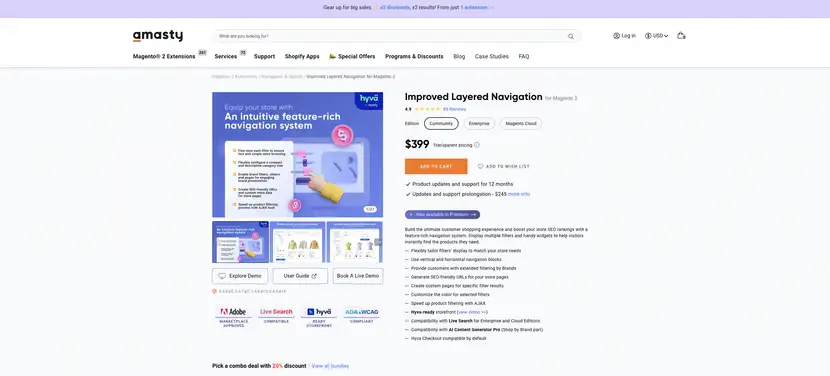
Task: Click the Log in link
Action: (x=629, y=36)
